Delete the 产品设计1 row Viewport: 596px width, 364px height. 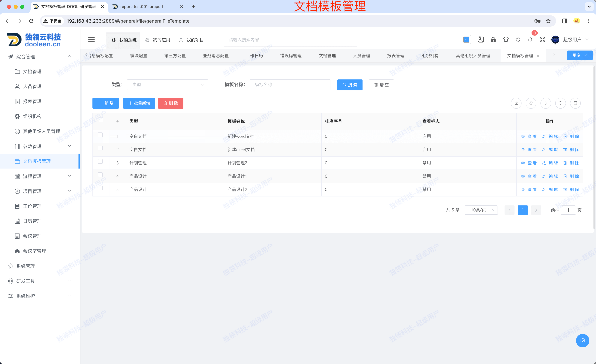coord(571,177)
